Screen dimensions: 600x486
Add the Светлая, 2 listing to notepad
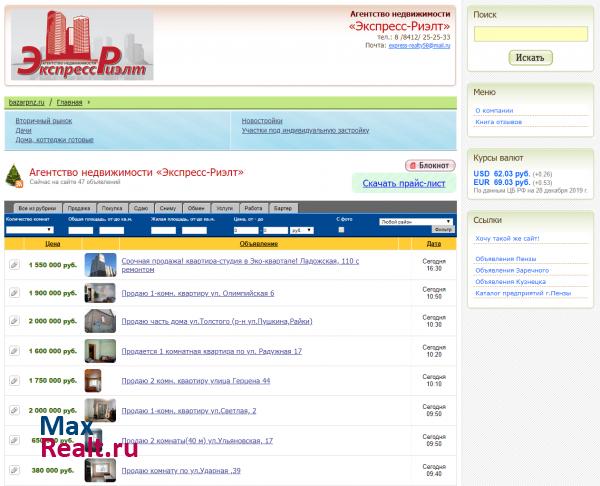click(x=14, y=410)
